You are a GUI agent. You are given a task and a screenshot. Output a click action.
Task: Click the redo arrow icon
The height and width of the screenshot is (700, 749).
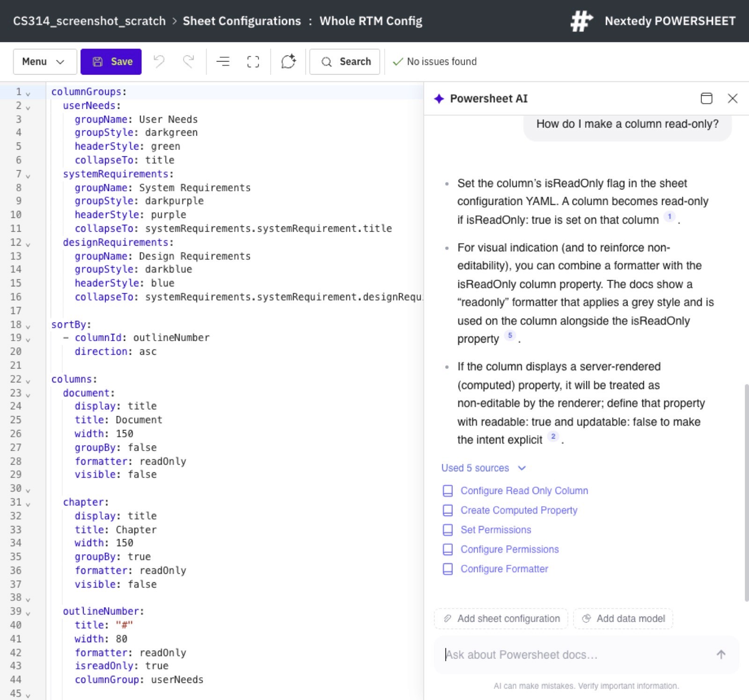189,61
